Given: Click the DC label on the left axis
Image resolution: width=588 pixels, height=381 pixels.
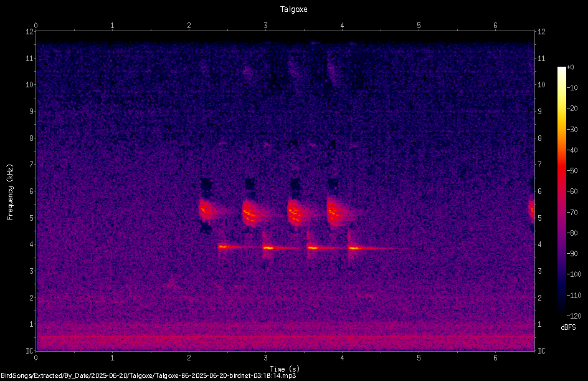Looking at the screenshot, I should click(30, 351).
